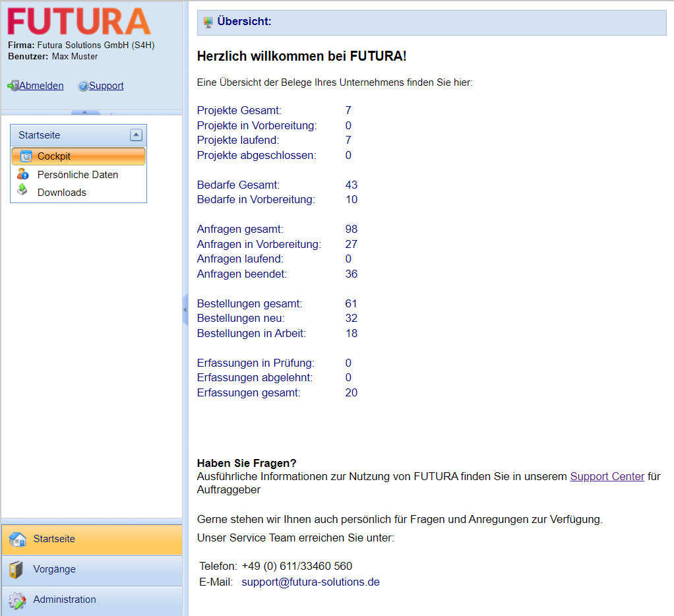
Task: Click the FUTURA logo
Action: pos(79,22)
